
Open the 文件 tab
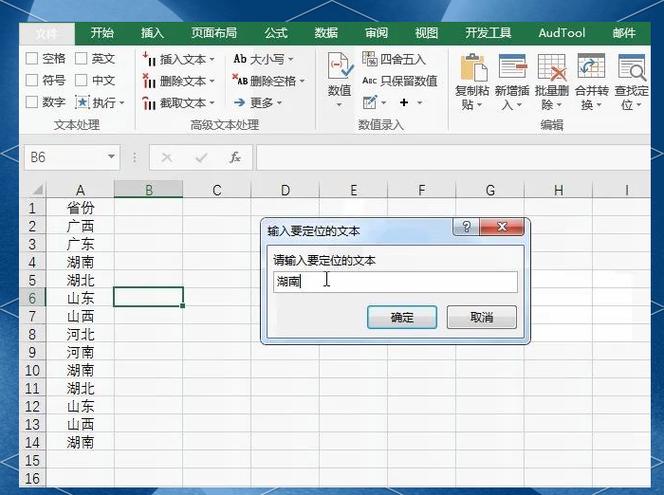tap(47, 33)
